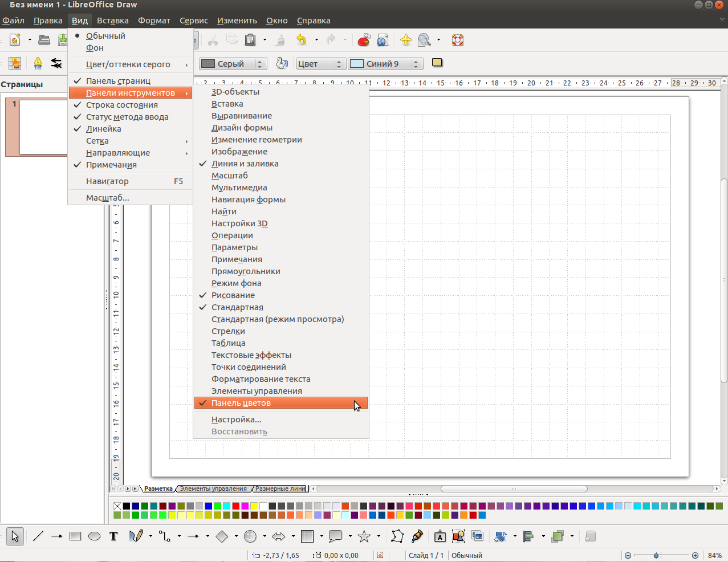Open the Gallery icon in the Drawing toolbar

pos(478,536)
